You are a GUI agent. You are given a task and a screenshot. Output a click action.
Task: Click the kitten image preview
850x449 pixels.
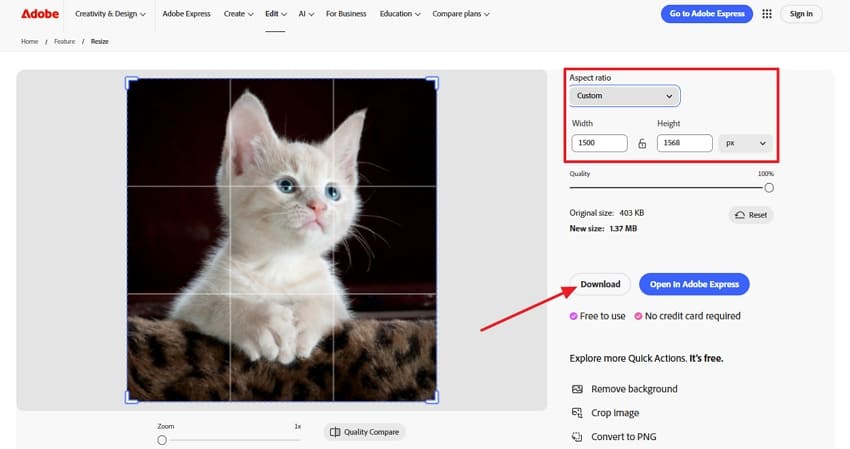(x=282, y=240)
